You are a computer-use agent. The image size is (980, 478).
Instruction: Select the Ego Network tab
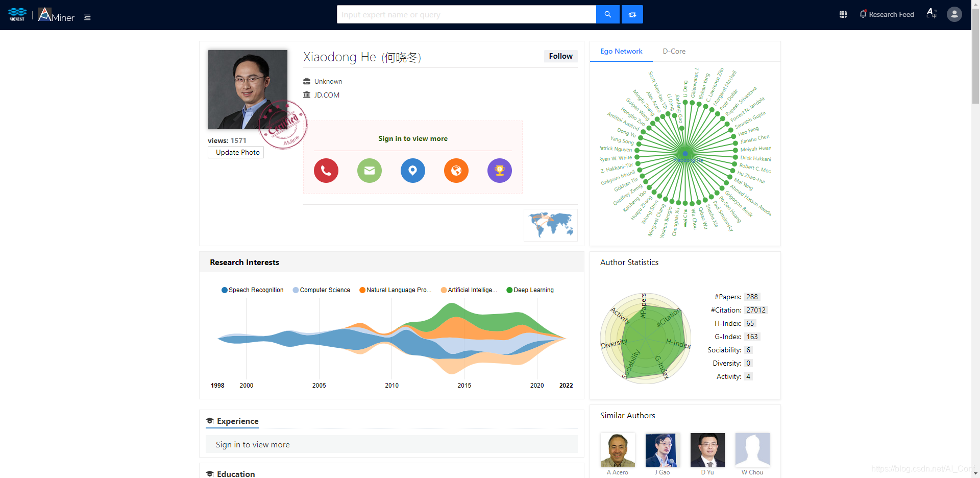click(x=621, y=51)
